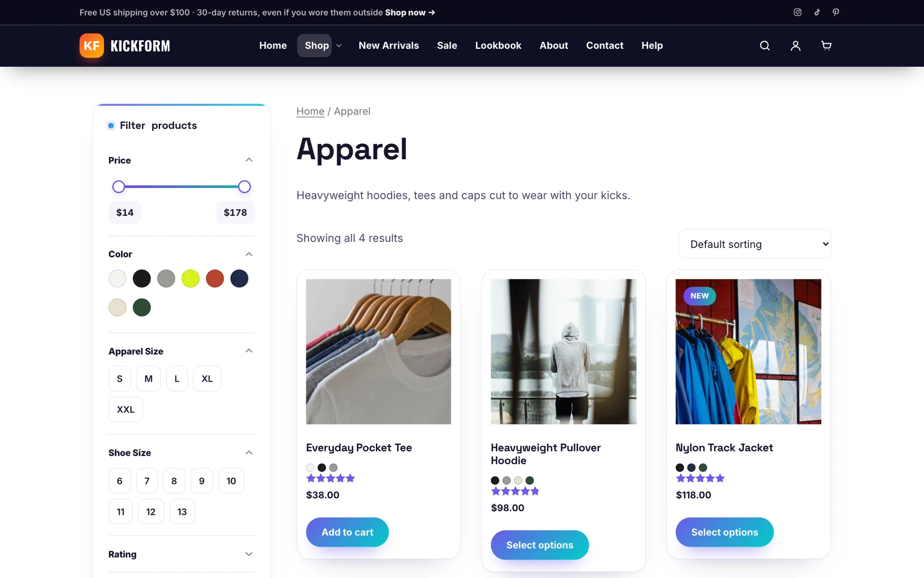Toggle shoe size 12 filter

[x=151, y=512]
